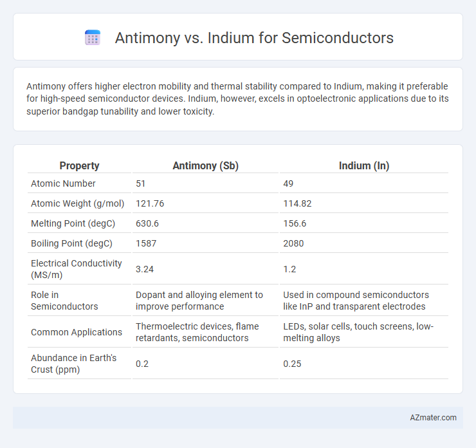
Task: Click the 'Atomic Number' row label
Action: pyautogui.click(x=63, y=183)
